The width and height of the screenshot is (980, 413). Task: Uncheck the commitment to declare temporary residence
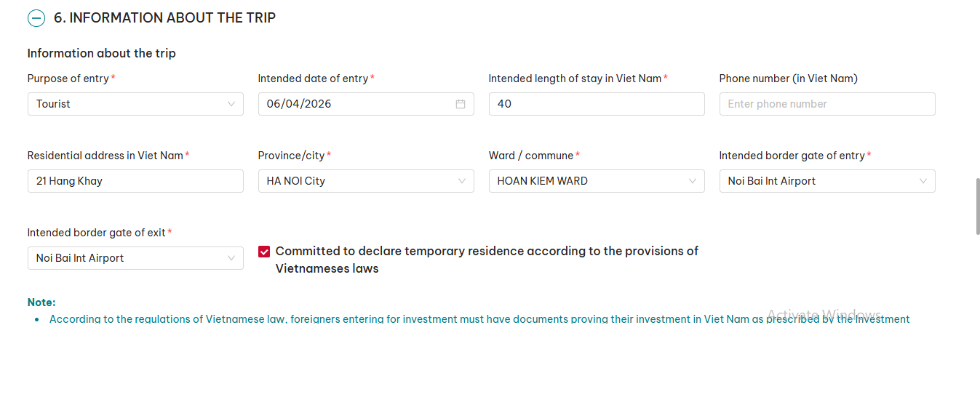[x=264, y=252]
